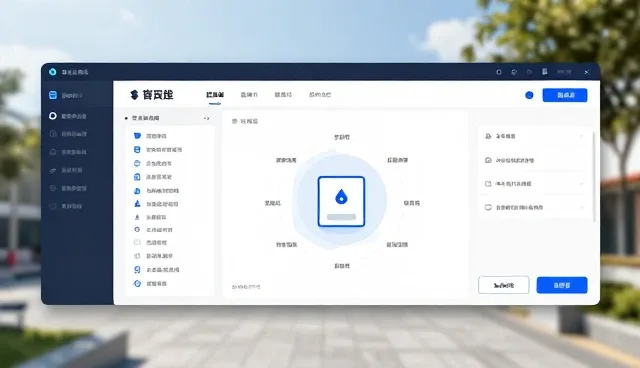Click the bookmark-shaped icon in the title bar
The image size is (640, 368).
(x=544, y=72)
